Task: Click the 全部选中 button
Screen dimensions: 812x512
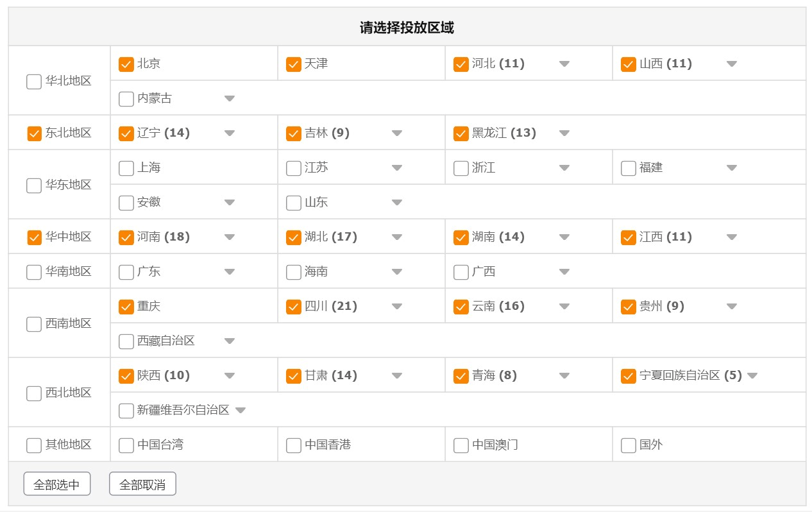Action: (x=57, y=484)
